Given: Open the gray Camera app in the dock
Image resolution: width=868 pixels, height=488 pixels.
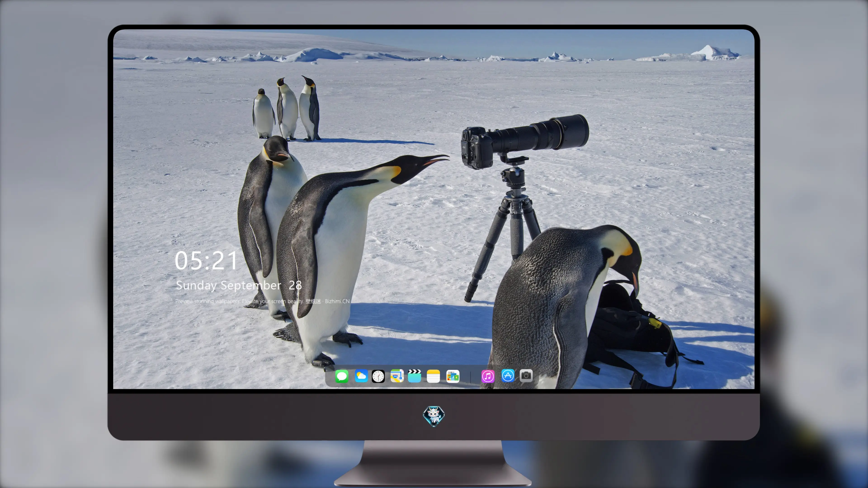Looking at the screenshot, I should (x=526, y=375).
